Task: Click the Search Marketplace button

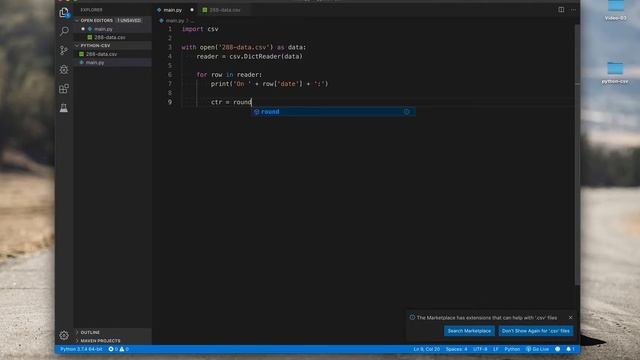Action: [x=469, y=331]
